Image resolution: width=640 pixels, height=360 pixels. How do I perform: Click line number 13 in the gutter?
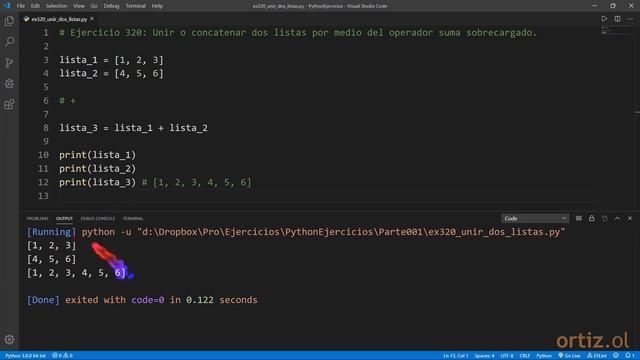(43, 196)
